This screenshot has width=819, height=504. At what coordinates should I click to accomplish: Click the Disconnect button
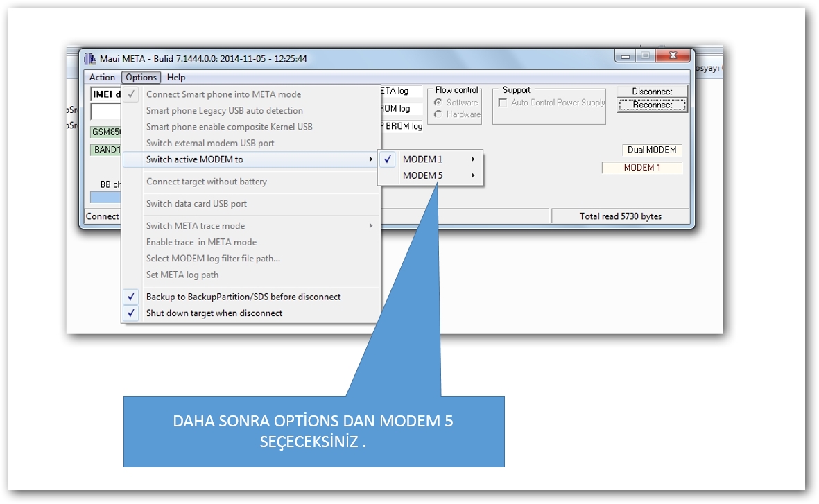[652, 92]
